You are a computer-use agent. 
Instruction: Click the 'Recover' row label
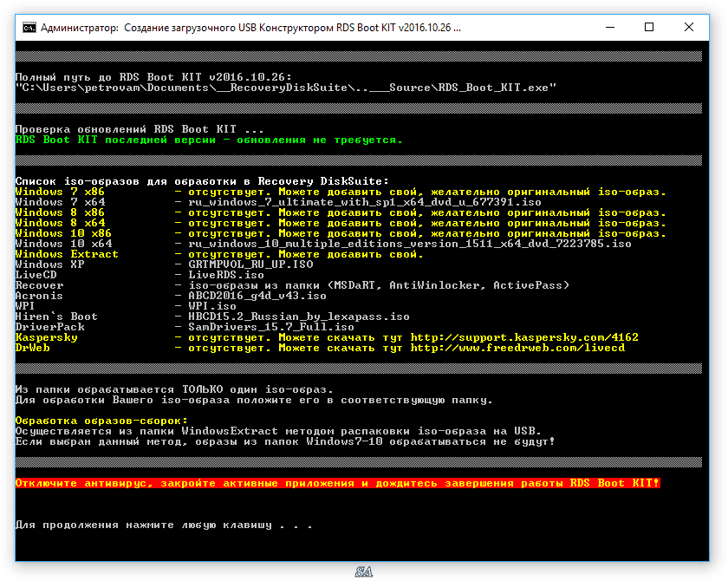(40, 285)
